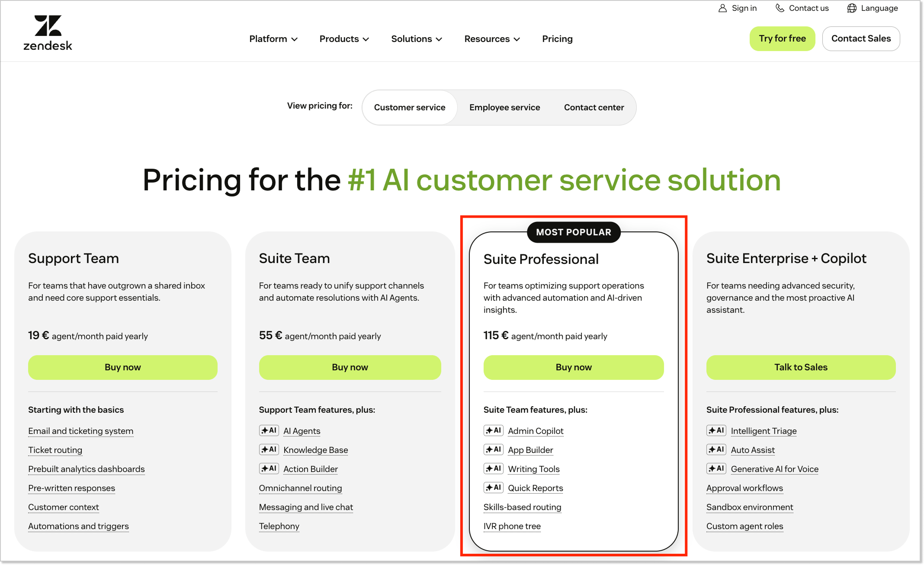Open the Approval workflows link

coord(744,488)
